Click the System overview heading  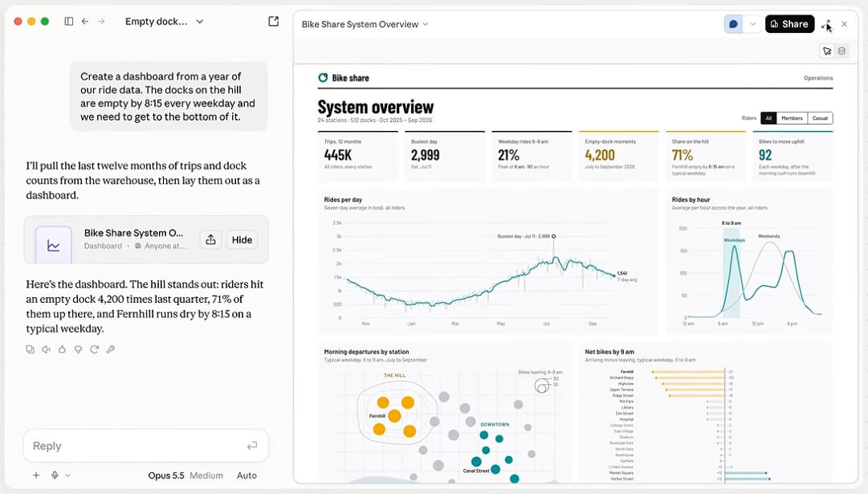375,107
